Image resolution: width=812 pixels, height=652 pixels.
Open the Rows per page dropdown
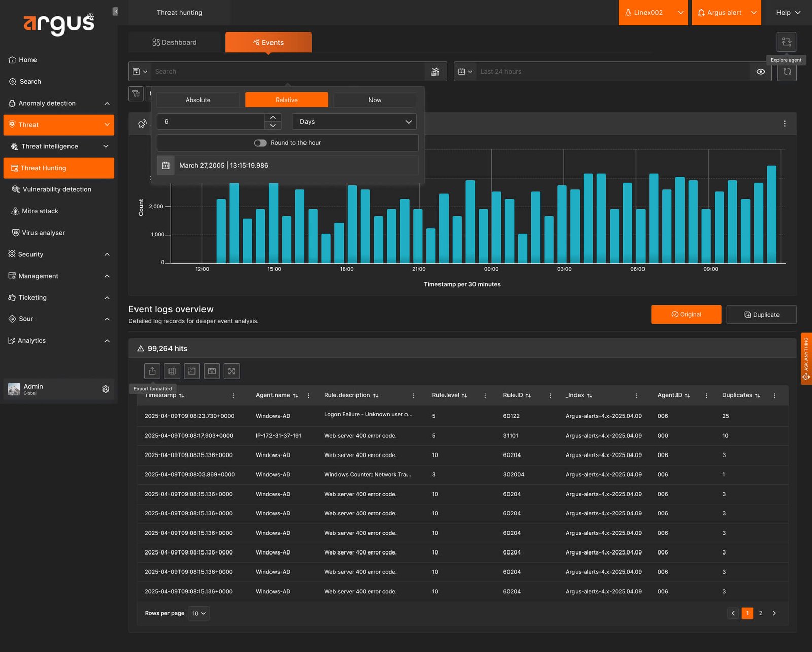click(199, 613)
